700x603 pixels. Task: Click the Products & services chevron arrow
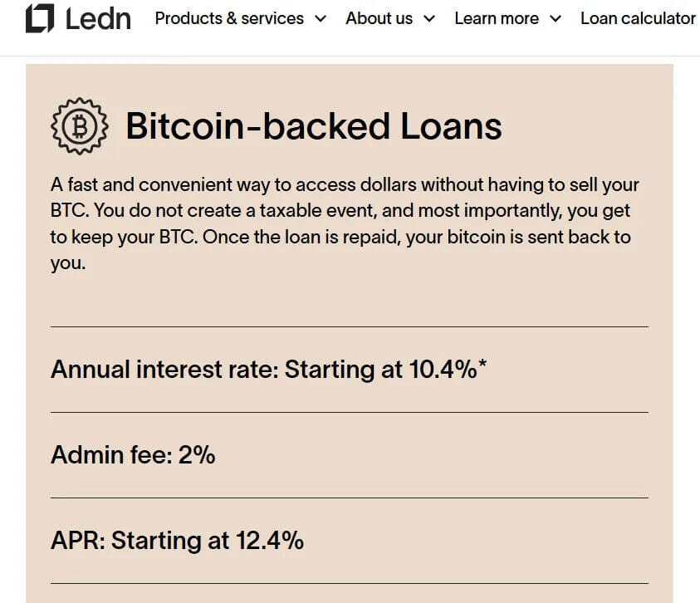pos(320,19)
